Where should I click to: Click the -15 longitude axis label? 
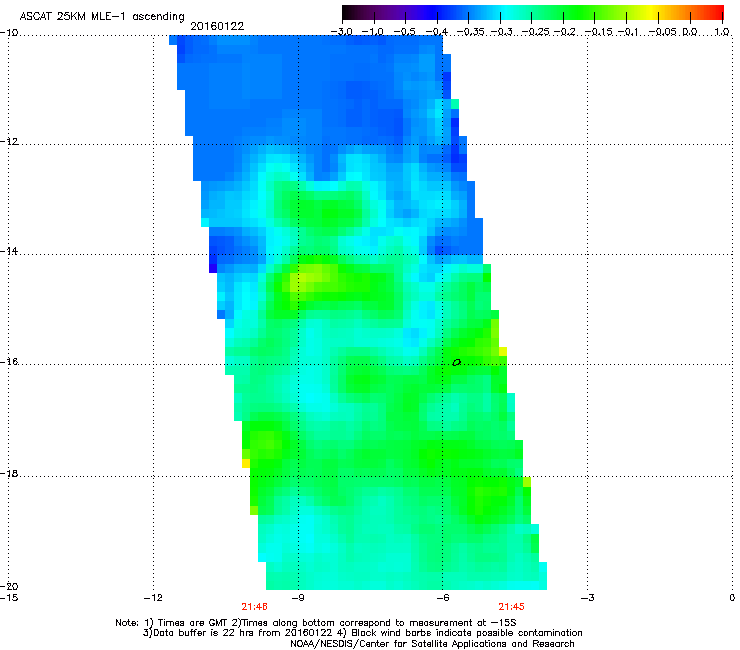[9, 598]
